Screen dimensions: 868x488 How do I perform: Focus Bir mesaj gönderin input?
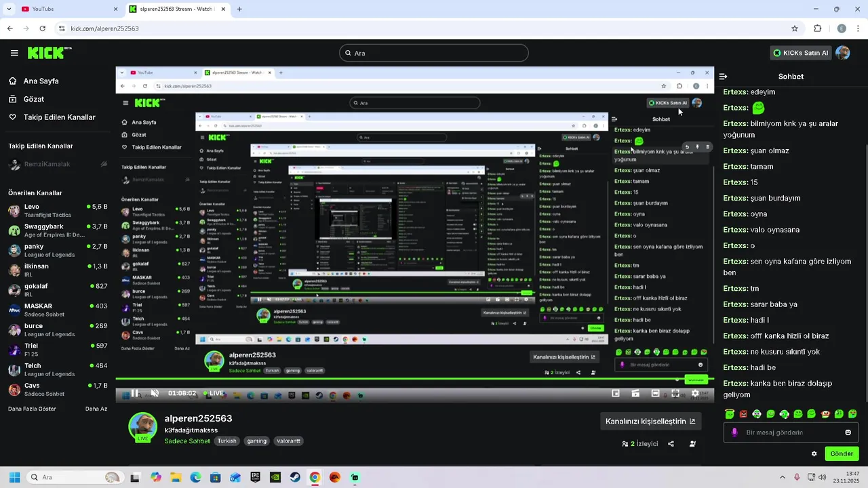(x=791, y=432)
